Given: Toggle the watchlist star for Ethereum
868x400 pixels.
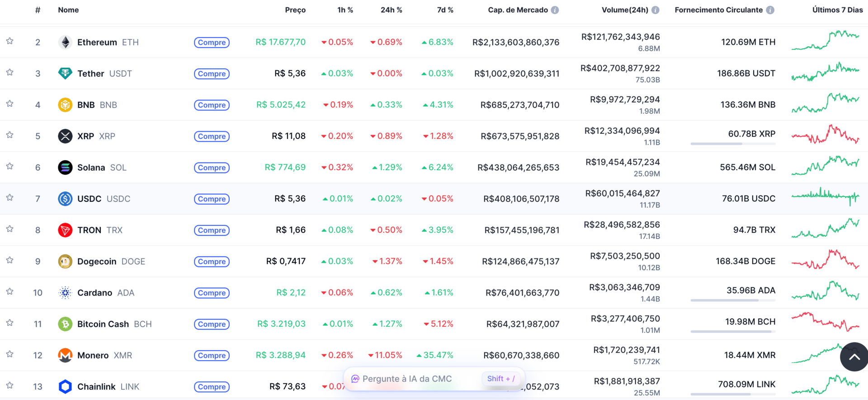Looking at the screenshot, I should [x=9, y=41].
